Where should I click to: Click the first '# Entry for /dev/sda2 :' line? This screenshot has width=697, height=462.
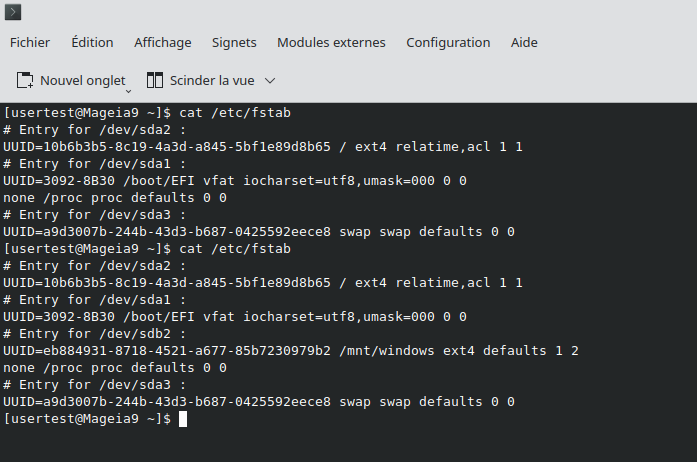click(95, 130)
